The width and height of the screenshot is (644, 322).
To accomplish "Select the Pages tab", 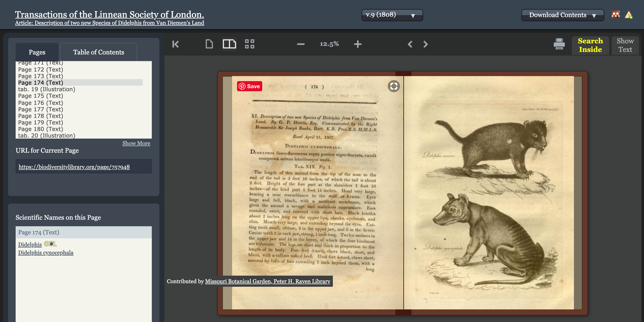I will (37, 52).
